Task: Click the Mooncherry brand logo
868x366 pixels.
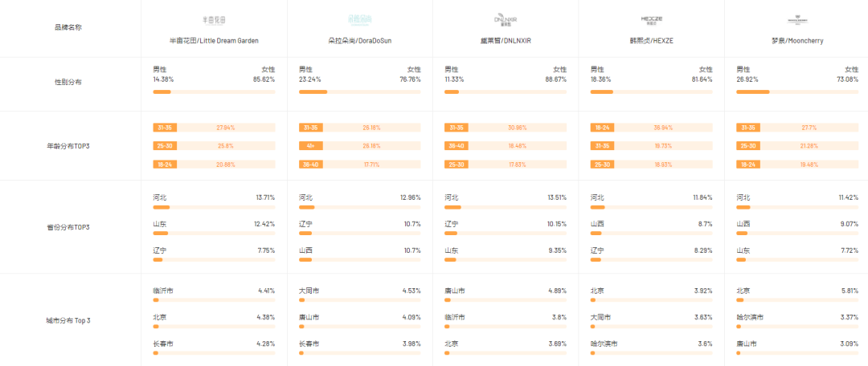Action: (797, 20)
